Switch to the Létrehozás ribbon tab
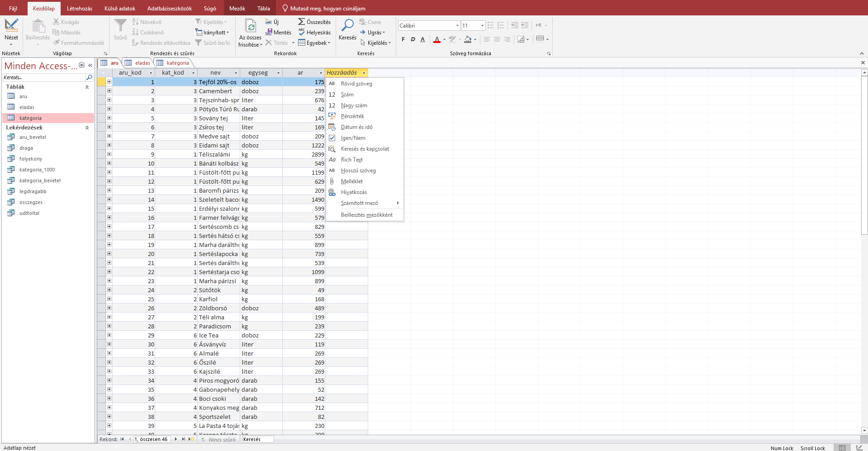 (80, 8)
